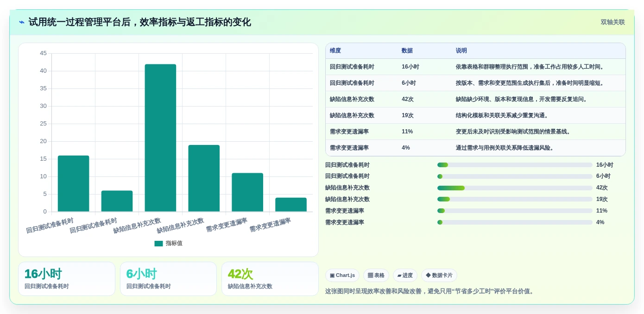Click the shortest chart bar reaching 4
This screenshot has height=314, width=644.
point(291,205)
